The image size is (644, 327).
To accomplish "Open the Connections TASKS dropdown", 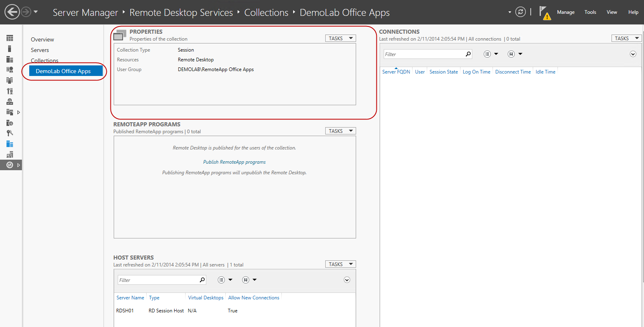I will point(626,38).
